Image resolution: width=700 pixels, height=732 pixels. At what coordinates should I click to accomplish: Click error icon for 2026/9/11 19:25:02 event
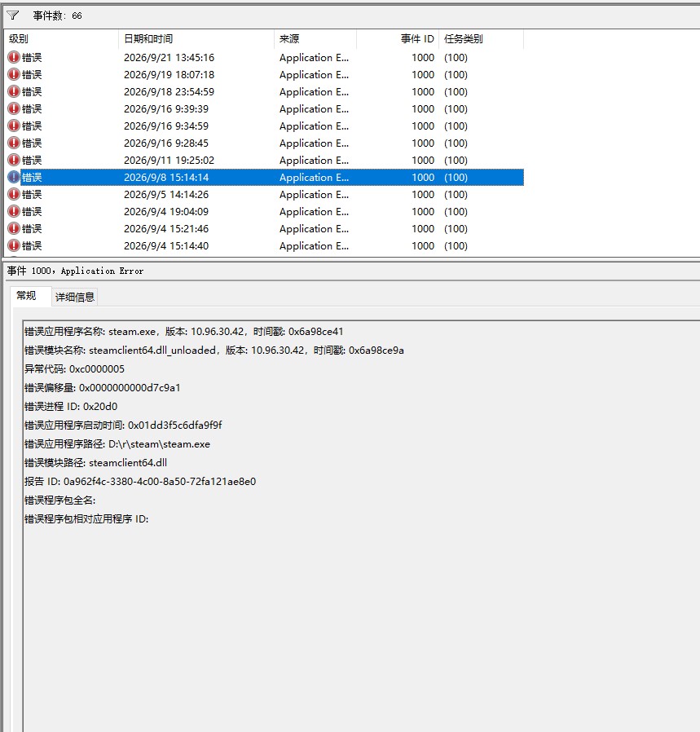[14, 160]
